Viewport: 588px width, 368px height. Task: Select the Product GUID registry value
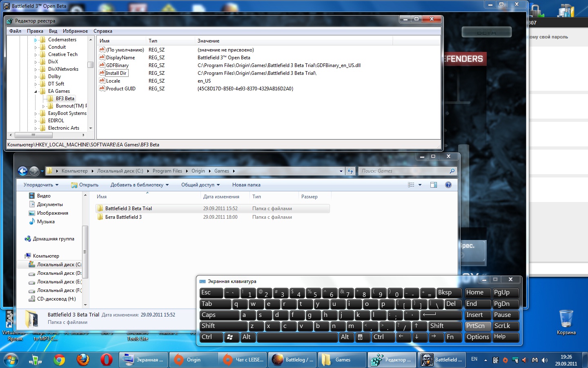pos(120,89)
